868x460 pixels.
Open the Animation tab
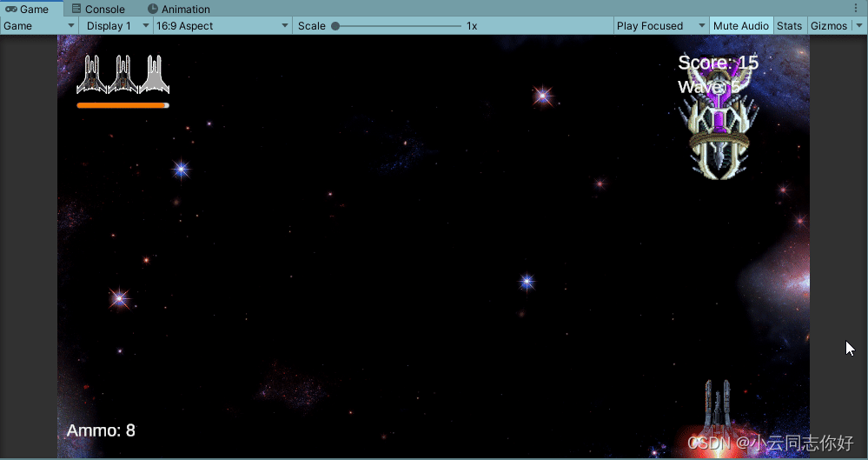point(179,9)
